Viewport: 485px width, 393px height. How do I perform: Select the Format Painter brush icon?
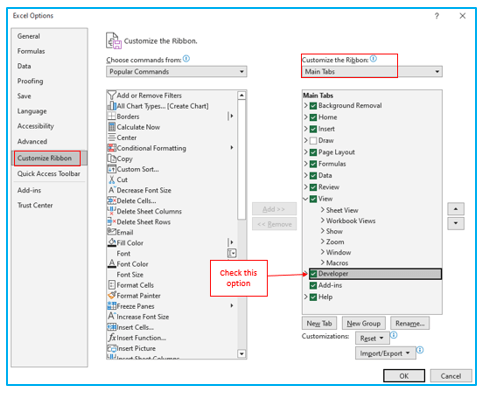pos(112,295)
